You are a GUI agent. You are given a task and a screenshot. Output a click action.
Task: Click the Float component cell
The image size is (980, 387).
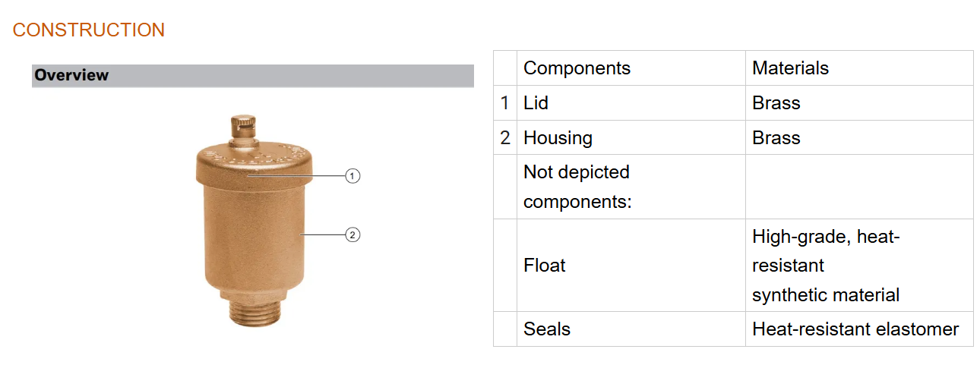click(x=545, y=266)
